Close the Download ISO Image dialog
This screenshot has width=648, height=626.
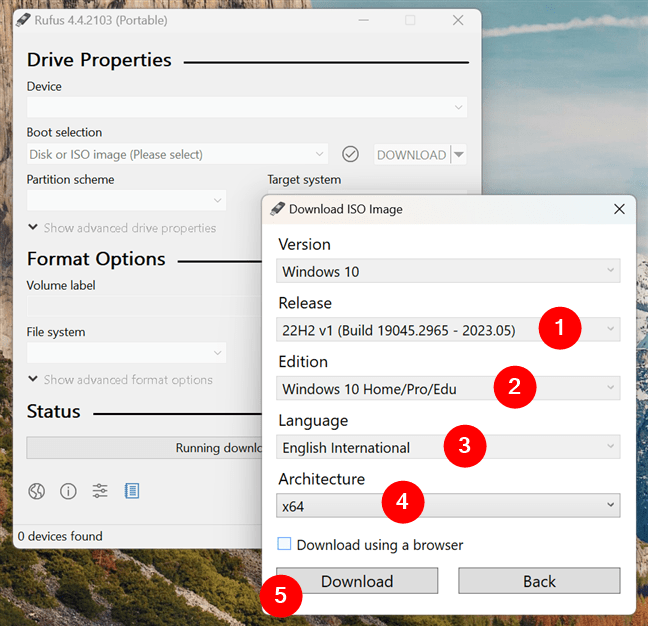pyautogui.click(x=619, y=209)
